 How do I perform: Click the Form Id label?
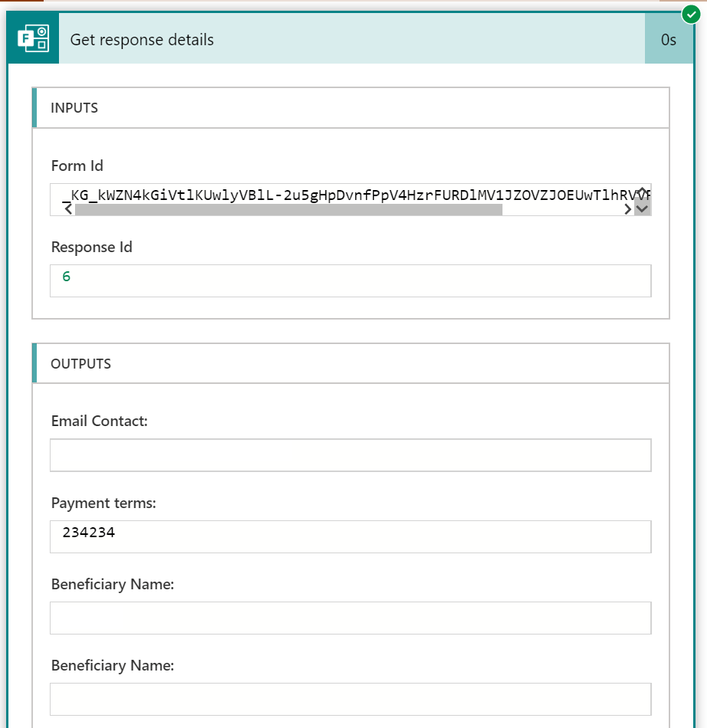pos(77,166)
